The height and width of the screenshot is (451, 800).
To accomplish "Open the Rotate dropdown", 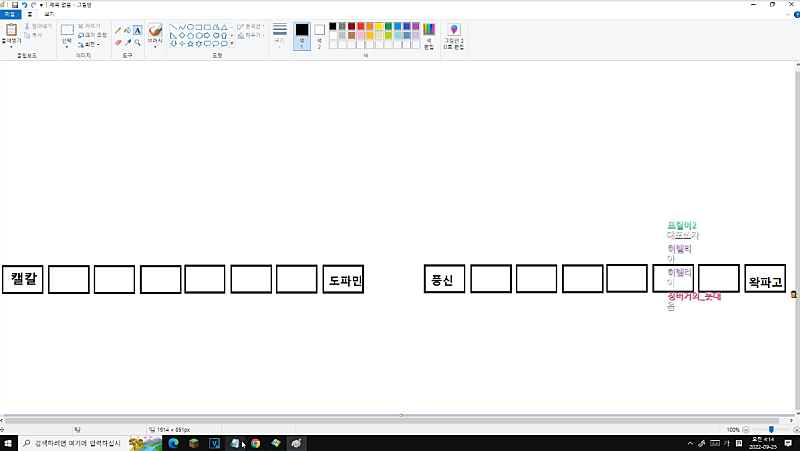I will 89,44.
